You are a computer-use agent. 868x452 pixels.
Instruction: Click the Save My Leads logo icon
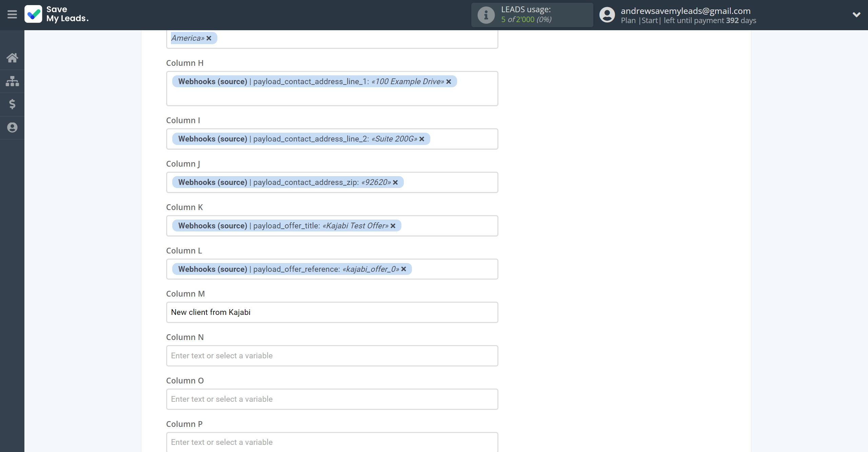pos(33,14)
